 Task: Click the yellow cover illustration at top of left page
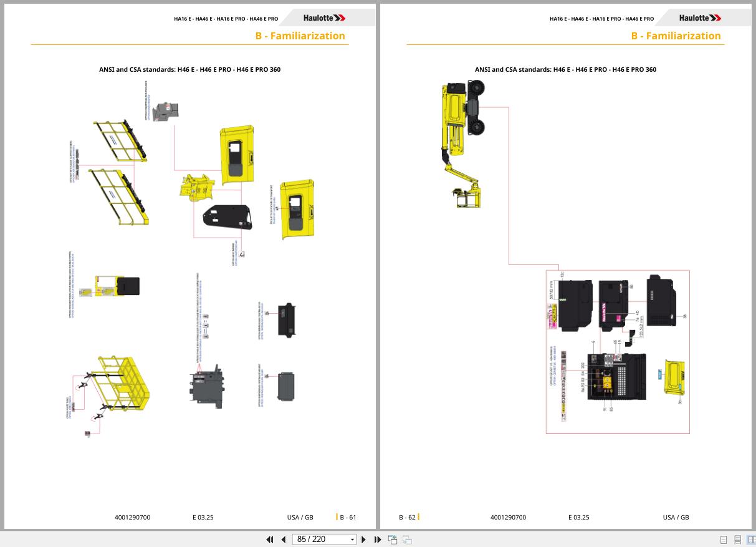coord(237,155)
